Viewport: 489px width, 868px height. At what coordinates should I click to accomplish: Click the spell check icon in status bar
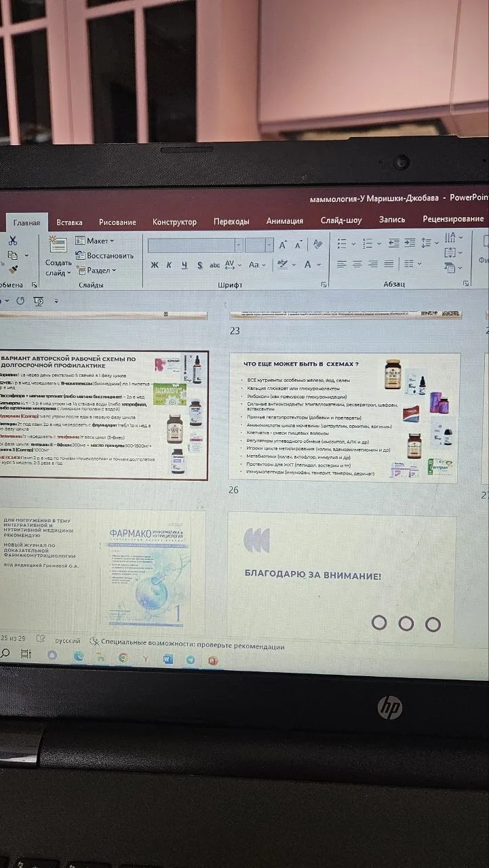click(41, 639)
